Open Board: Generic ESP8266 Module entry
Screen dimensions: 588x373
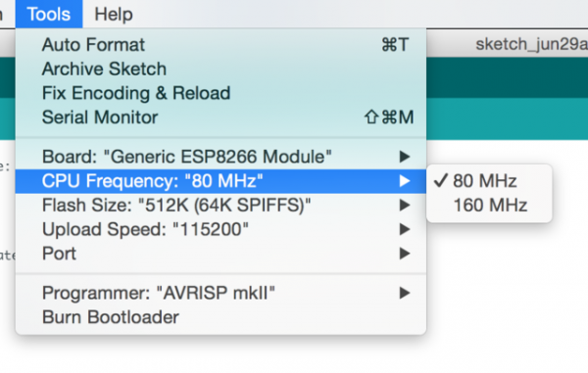(220, 157)
